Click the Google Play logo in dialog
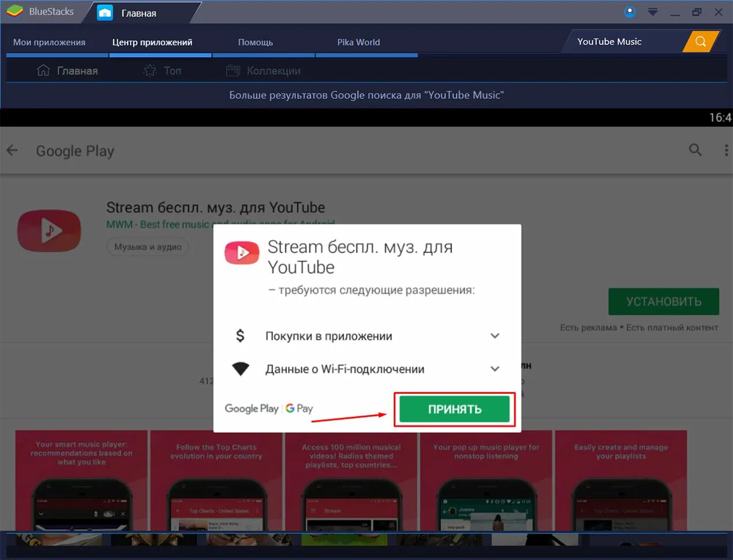The image size is (733, 560). coord(252,409)
